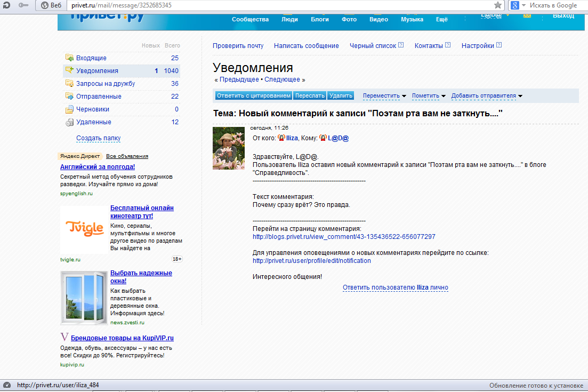This screenshot has height=392, width=588.
Task: Click help icon next to Черный список
Action: (401, 45)
